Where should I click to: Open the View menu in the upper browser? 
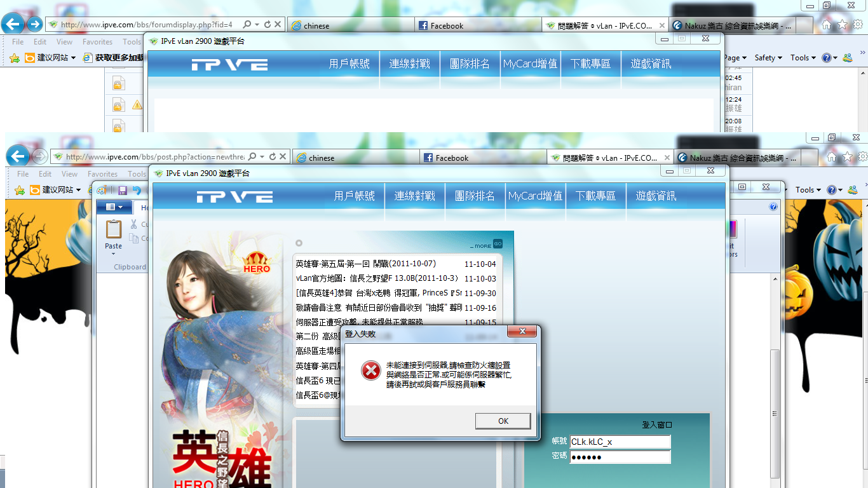[65, 42]
